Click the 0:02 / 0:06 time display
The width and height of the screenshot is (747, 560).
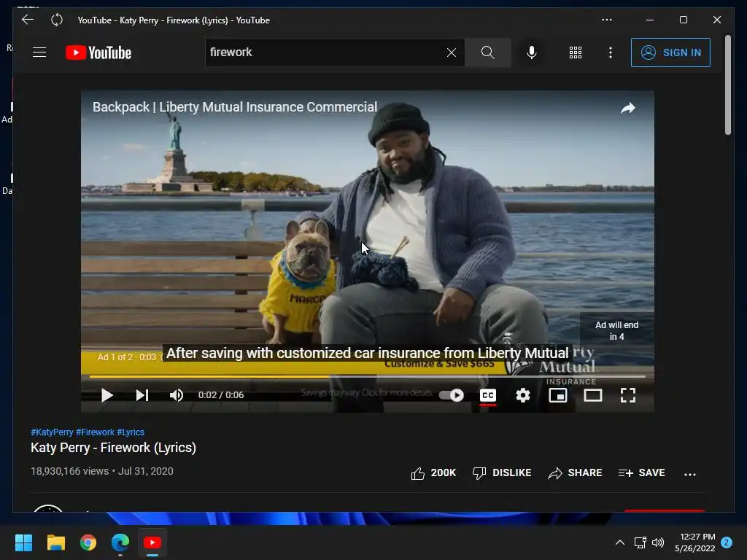coord(221,395)
